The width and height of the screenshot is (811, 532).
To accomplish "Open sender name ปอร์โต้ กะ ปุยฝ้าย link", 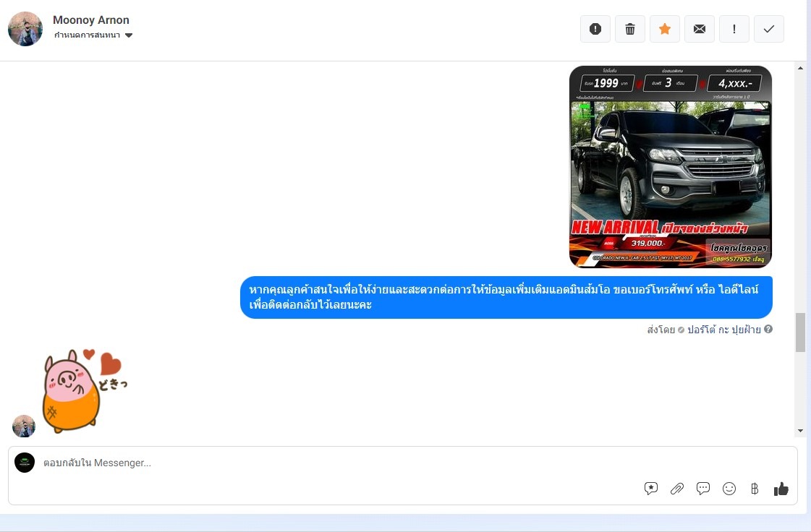I will pos(723,330).
